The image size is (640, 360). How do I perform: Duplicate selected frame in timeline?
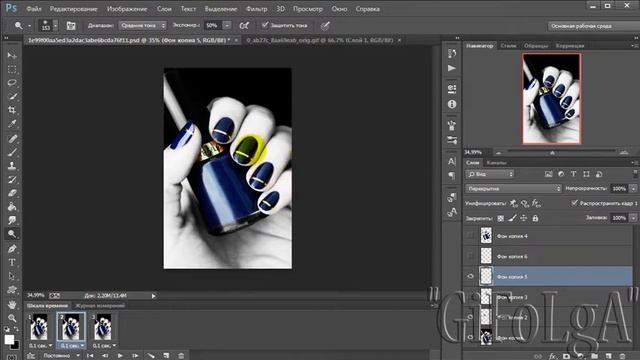click(166, 356)
